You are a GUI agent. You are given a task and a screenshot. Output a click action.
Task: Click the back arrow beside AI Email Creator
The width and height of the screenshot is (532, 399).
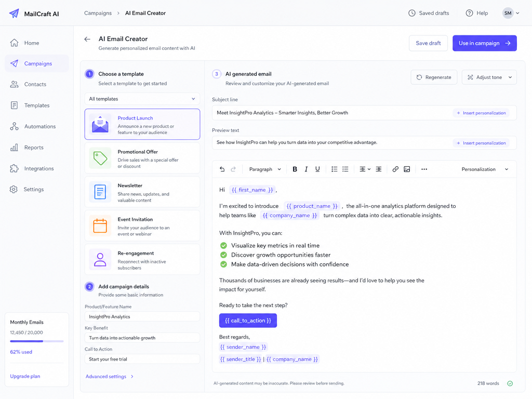87,39
